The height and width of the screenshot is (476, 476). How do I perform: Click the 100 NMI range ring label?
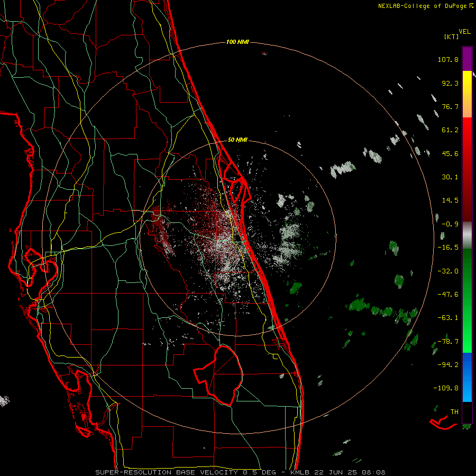237,42
